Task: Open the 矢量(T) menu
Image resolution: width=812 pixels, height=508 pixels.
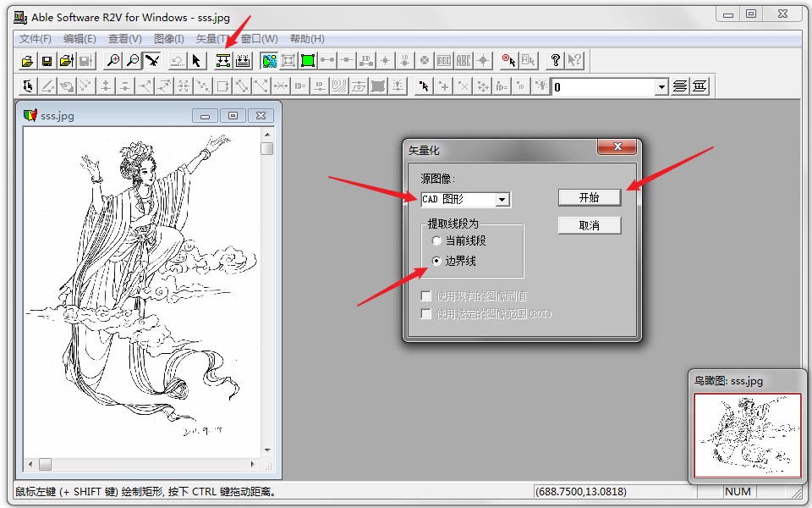Action: [x=211, y=39]
